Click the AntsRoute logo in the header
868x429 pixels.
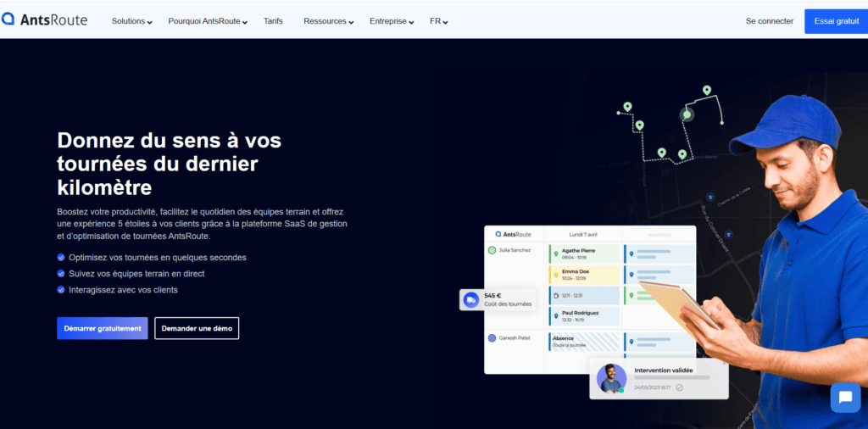[44, 20]
